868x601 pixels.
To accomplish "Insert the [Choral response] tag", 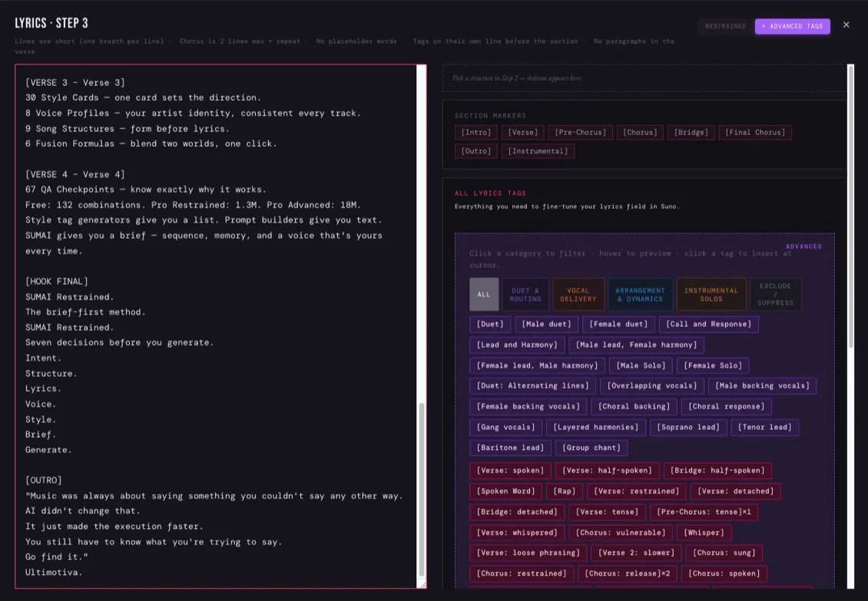I will tap(727, 407).
